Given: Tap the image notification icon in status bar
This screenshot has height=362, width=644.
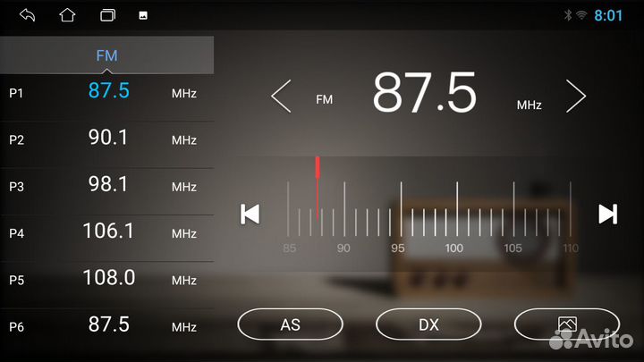Looking at the screenshot, I should [143, 16].
